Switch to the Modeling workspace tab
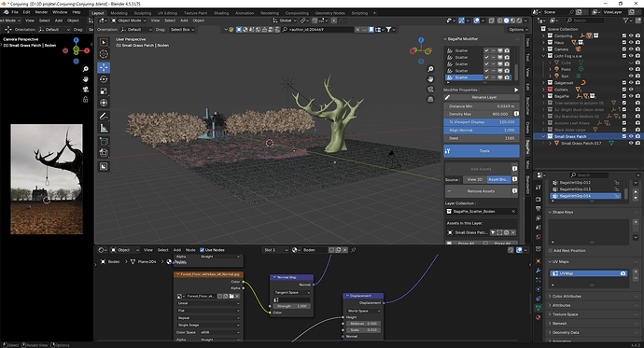Image resolution: width=644 pixels, height=348 pixels. pyautogui.click(x=119, y=13)
